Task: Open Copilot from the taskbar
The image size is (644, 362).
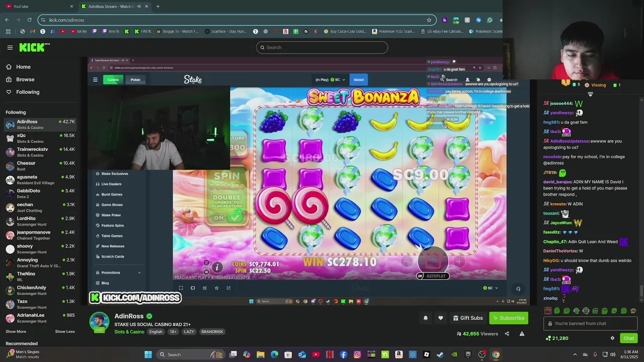Action: tap(247, 354)
